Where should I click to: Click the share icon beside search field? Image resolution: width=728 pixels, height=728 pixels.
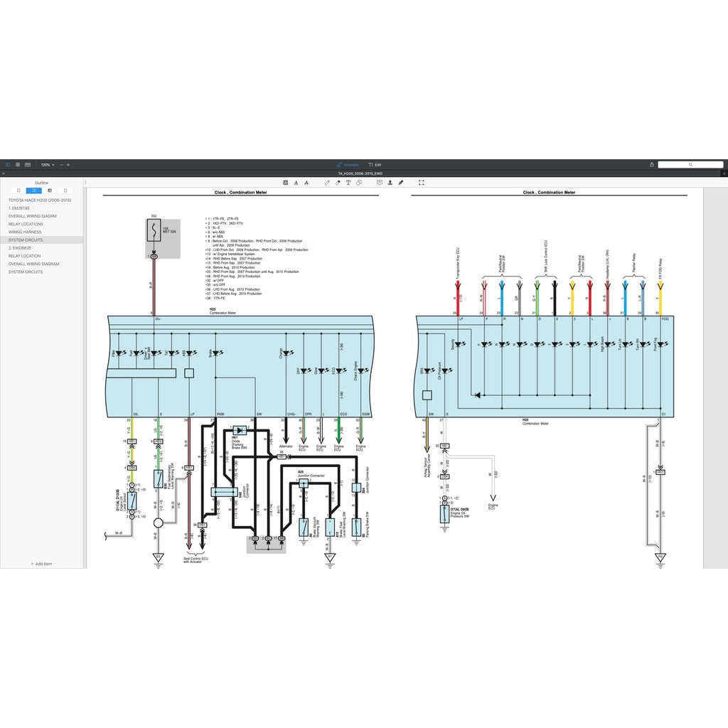click(651, 164)
